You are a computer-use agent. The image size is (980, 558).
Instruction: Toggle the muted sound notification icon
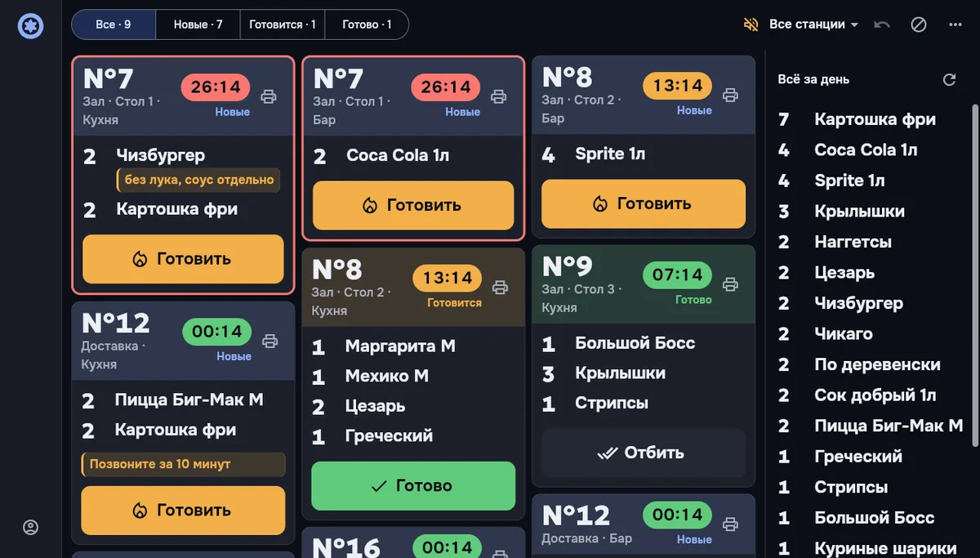751,25
